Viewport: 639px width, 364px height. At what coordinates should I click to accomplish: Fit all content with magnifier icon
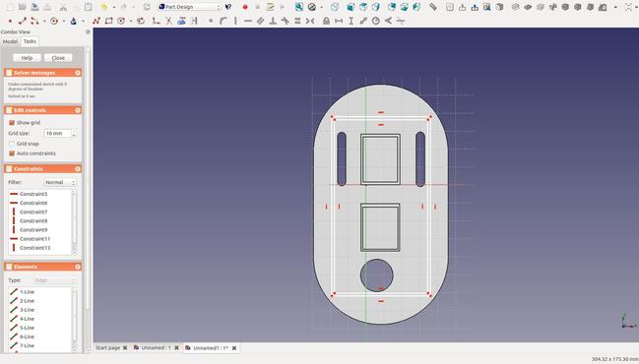(x=299, y=7)
